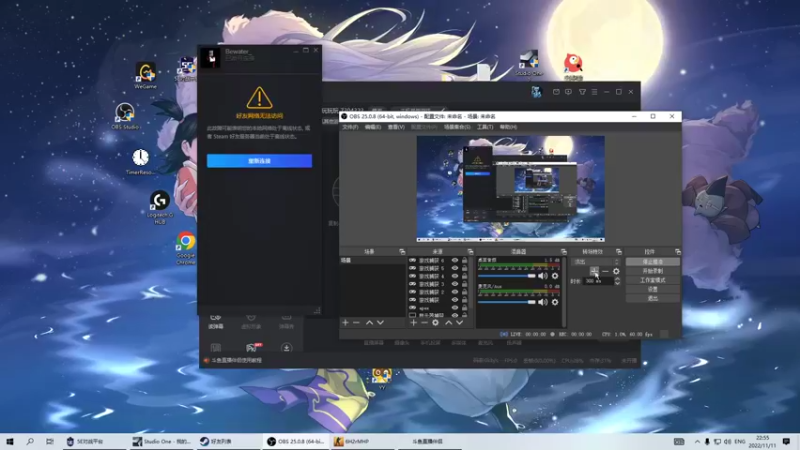
Task: Click transition duration 300 ms field
Action: click(597, 281)
